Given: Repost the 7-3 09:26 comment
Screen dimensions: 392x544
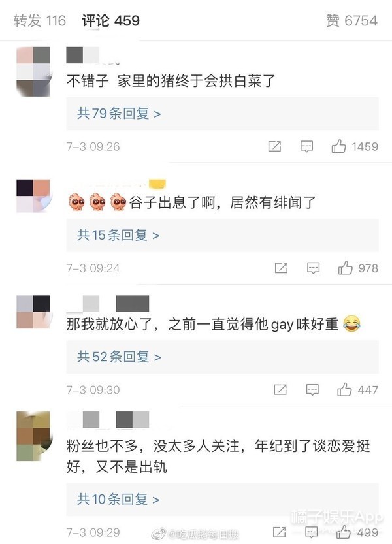Looking at the screenshot, I should tap(274, 146).
